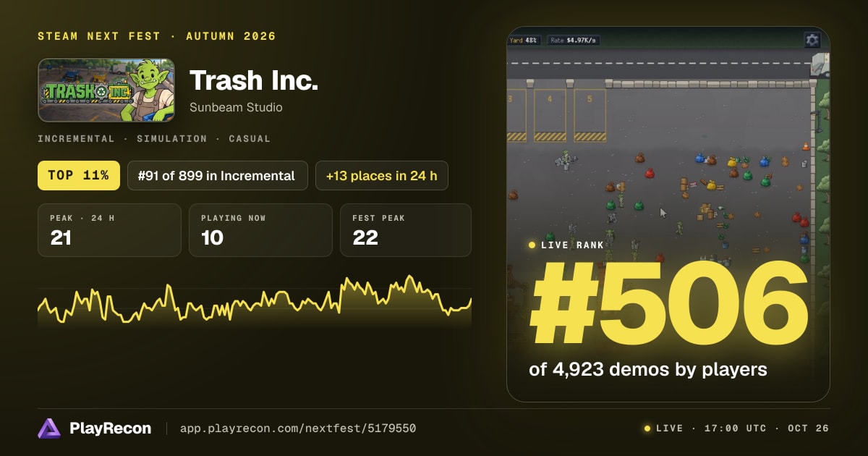This screenshot has width=868, height=456.
Task: Select the FEST PEAK stat card
Action: click(406, 230)
